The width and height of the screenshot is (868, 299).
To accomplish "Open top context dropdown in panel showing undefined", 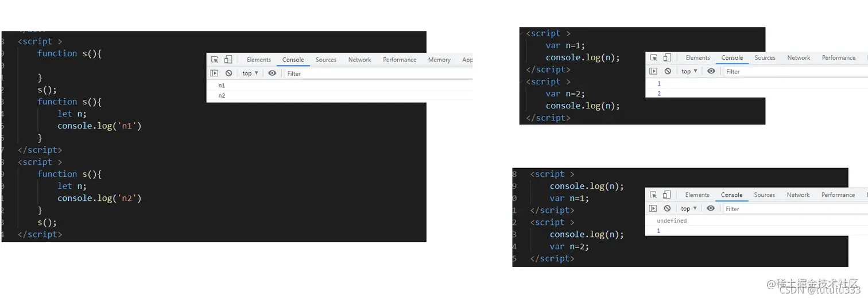I will tap(689, 208).
